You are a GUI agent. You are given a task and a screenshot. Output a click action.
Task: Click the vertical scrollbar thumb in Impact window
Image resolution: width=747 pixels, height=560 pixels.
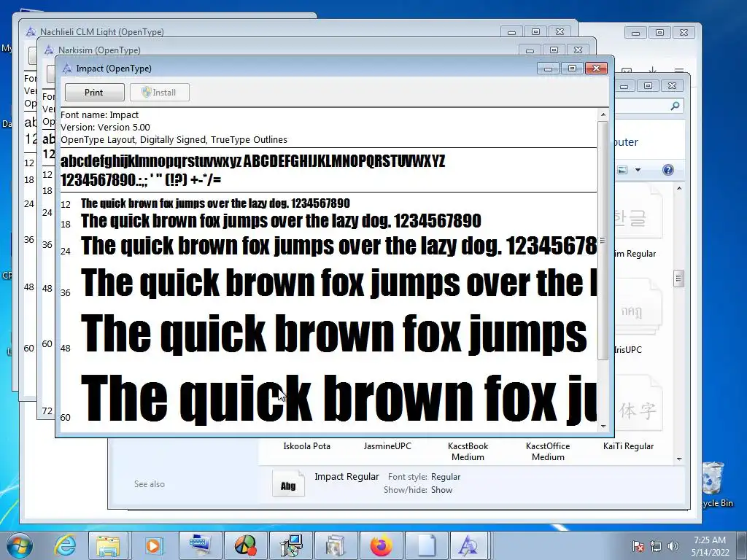603,241
